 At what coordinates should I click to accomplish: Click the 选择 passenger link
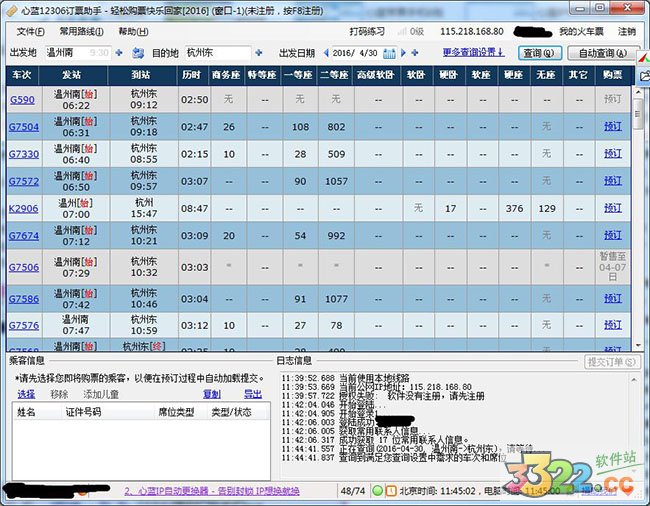click(x=26, y=394)
